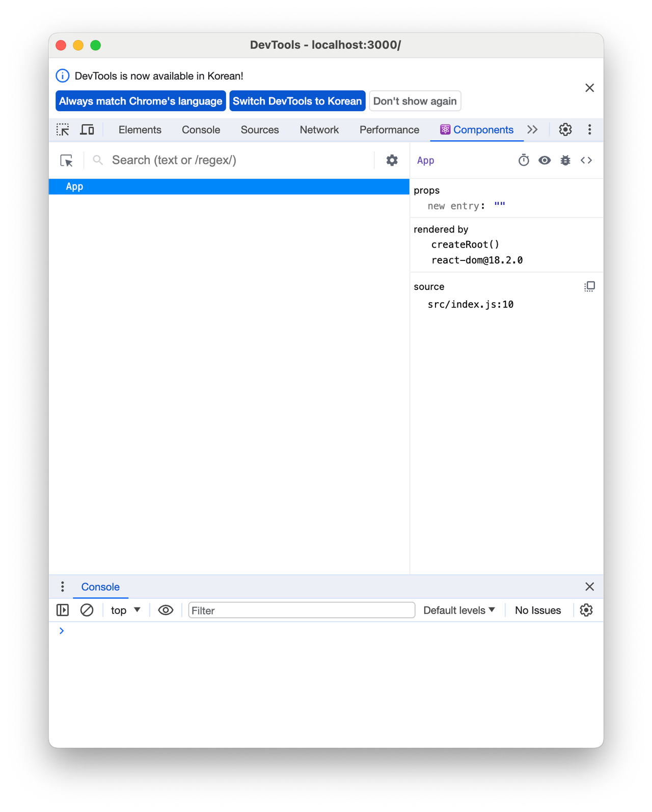
Task: Click the info icon in language banner
Action: point(63,76)
